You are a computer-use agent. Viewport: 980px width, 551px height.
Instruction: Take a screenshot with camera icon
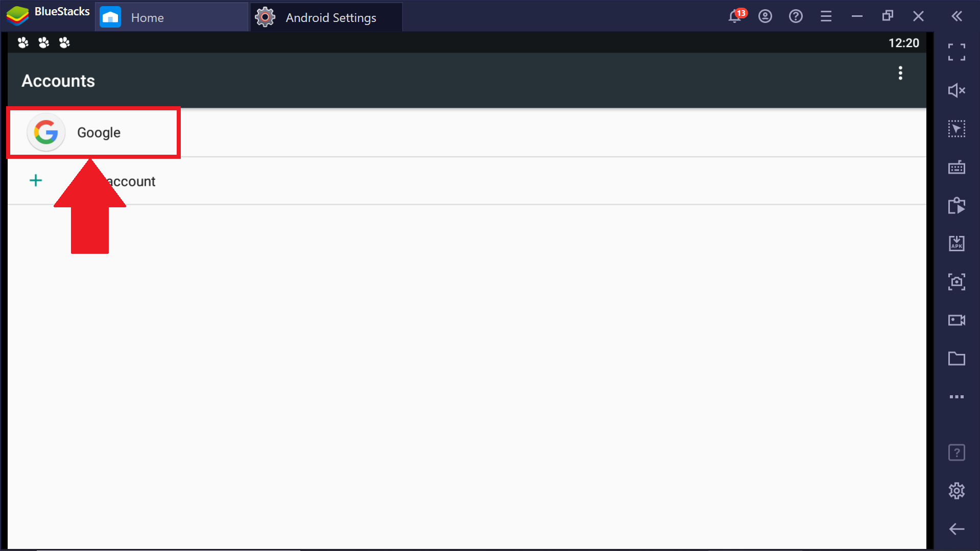957,282
